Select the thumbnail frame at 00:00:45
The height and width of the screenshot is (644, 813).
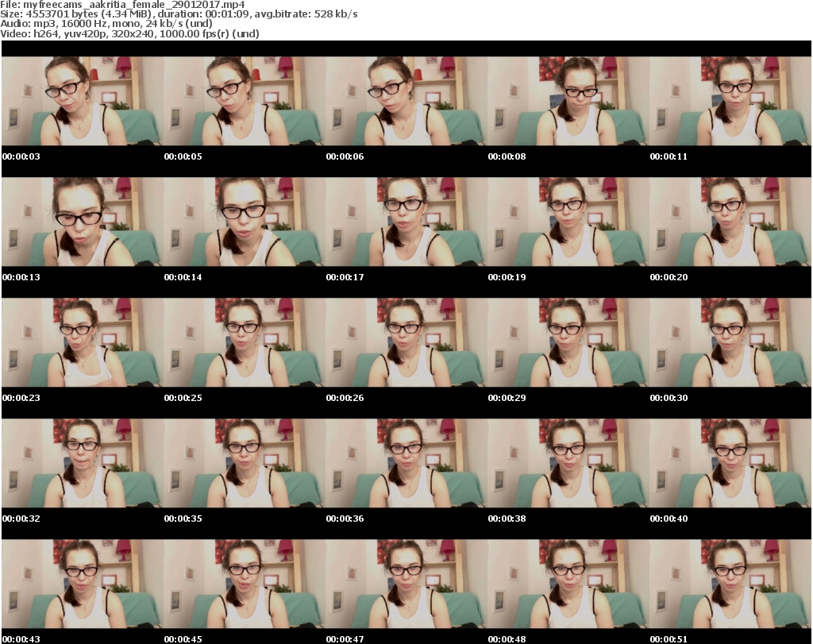[245, 584]
